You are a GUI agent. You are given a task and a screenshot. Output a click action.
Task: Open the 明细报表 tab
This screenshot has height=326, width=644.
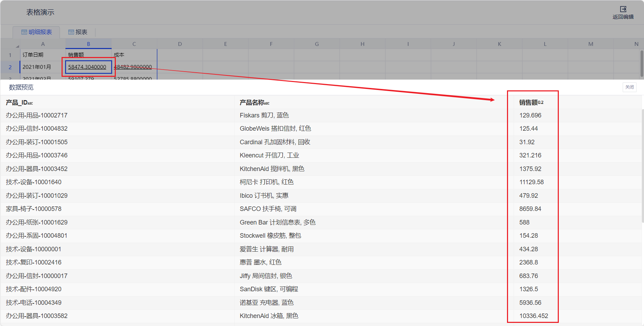(40, 32)
